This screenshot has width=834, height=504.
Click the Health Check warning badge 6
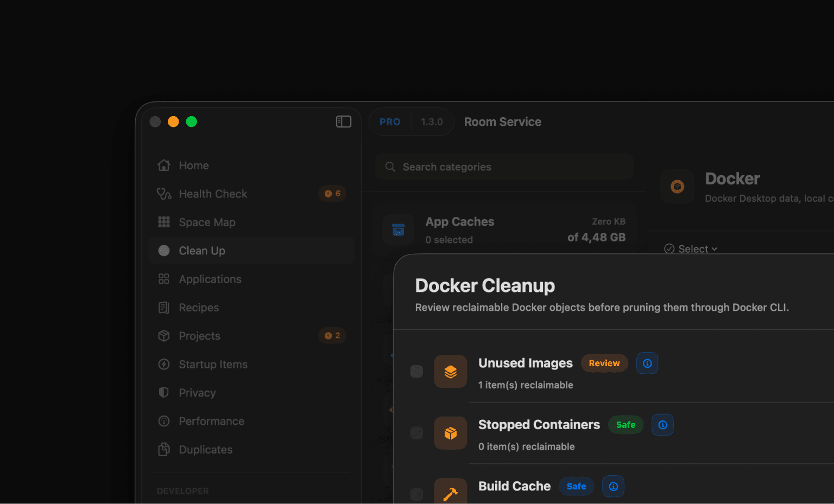click(x=332, y=194)
